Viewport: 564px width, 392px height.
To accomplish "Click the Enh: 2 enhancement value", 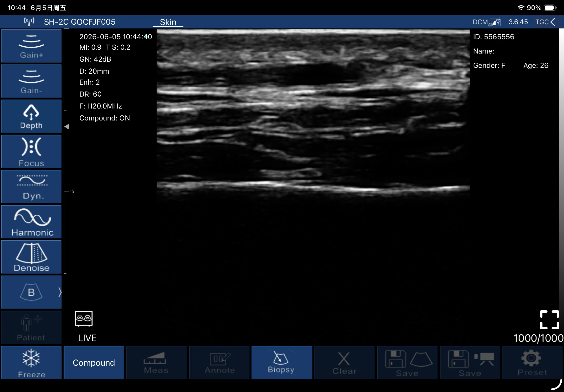I will click(89, 82).
